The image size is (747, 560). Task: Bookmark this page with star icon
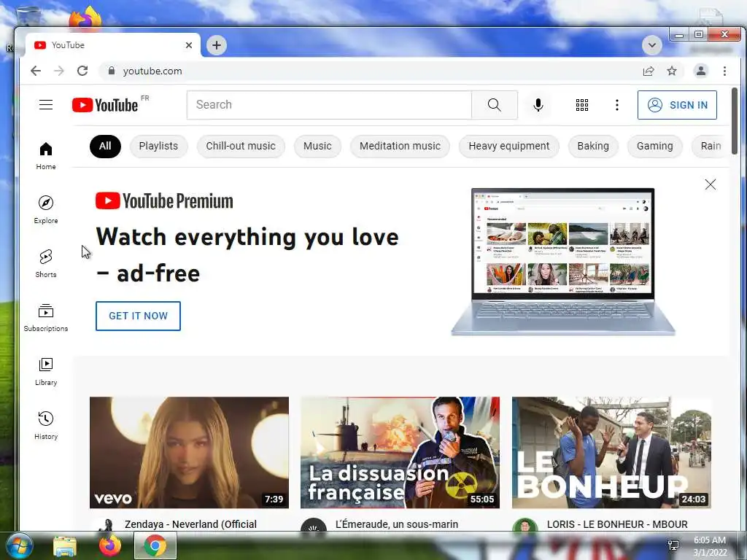tap(672, 71)
